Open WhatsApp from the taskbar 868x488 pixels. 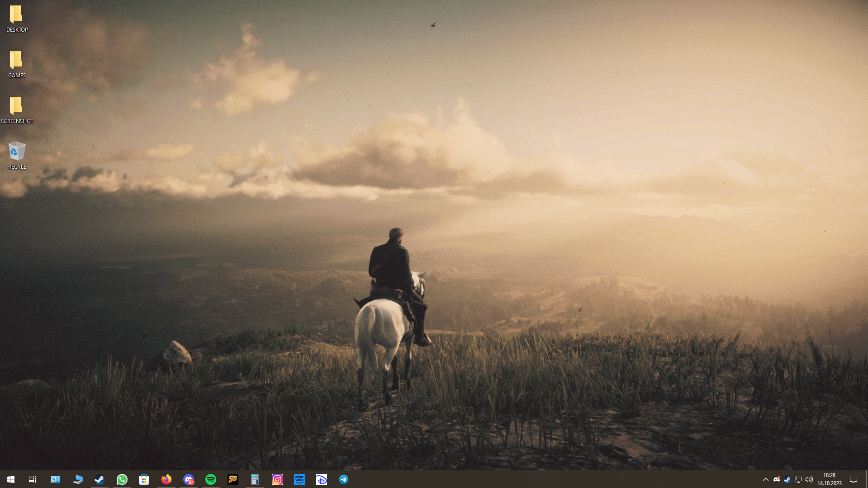point(122,479)
